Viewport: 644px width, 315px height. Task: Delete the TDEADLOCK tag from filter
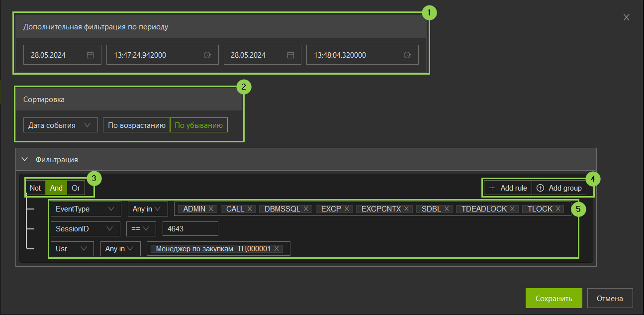[x=512, y=209]
